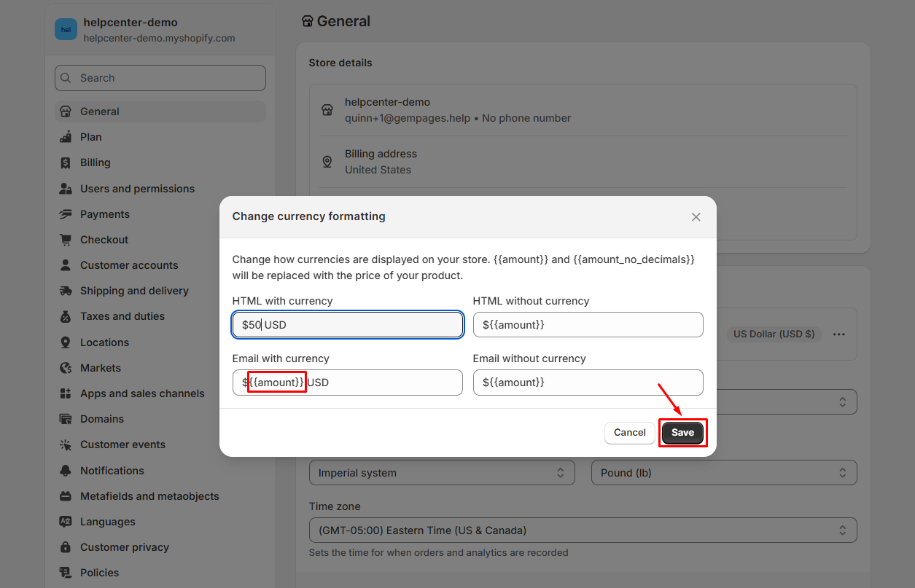The image size is (915, 588).
Task: Click the Billing icon in sidebar
Action: pyautogui.click(x=66, y=162)
